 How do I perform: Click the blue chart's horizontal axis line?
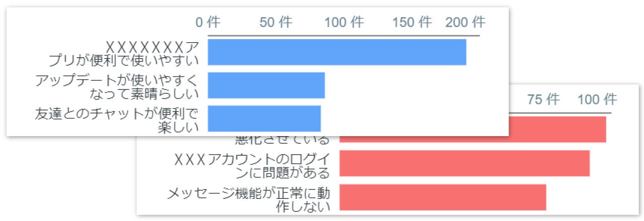pos(344,36)
